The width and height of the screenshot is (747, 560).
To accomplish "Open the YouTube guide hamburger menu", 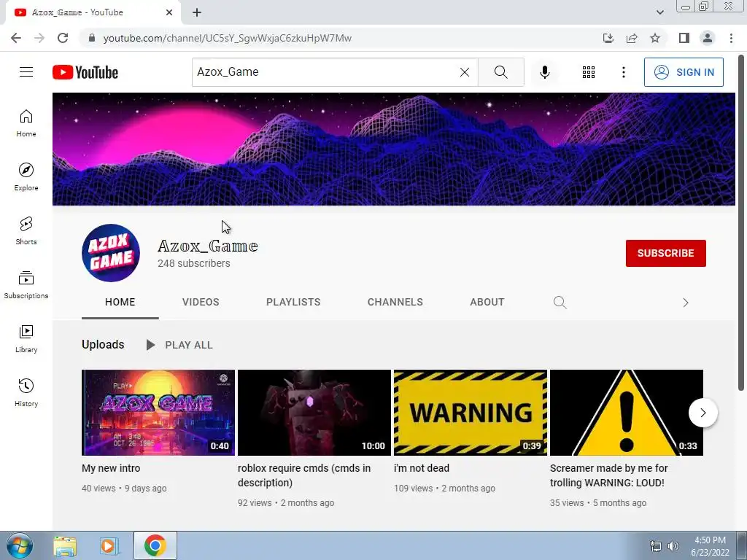I will pyautogui.click(x=26, y=72).
